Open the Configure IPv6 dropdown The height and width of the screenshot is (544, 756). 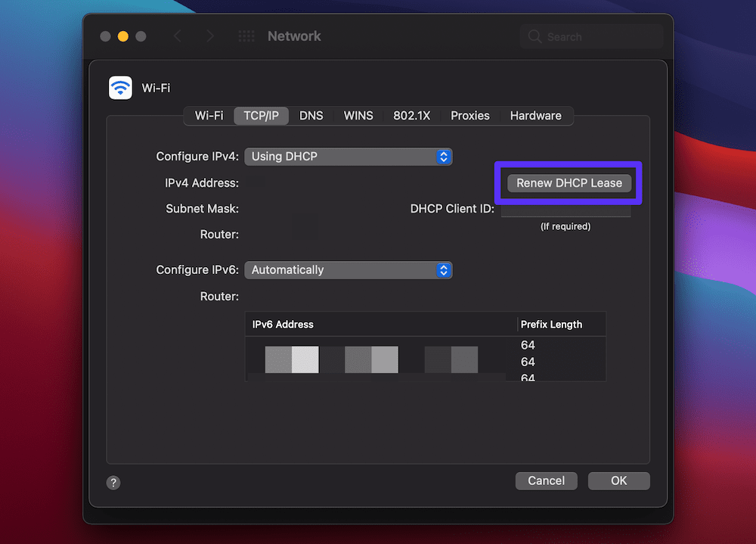pos(348,269)
